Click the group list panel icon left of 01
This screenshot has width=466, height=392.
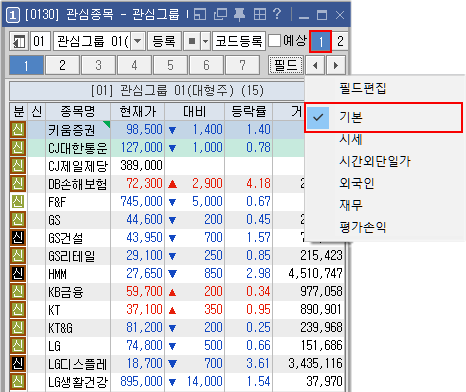click(19, 41)
